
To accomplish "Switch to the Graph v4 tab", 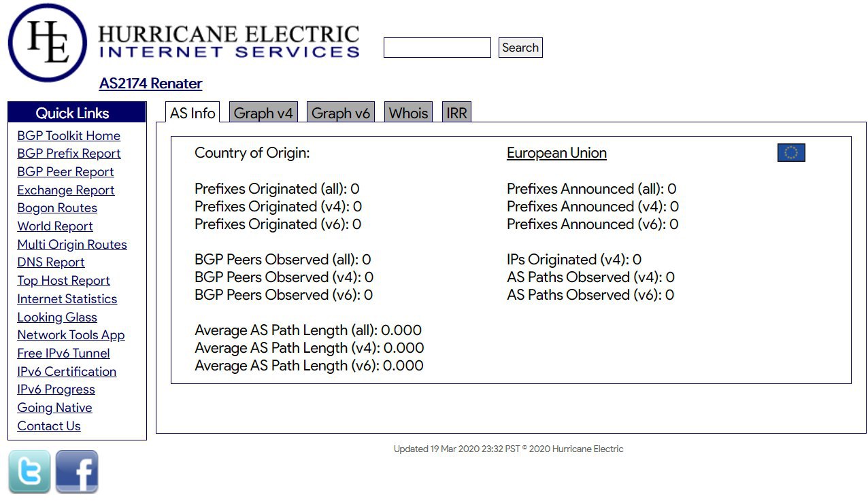I will tap(263, 113).
